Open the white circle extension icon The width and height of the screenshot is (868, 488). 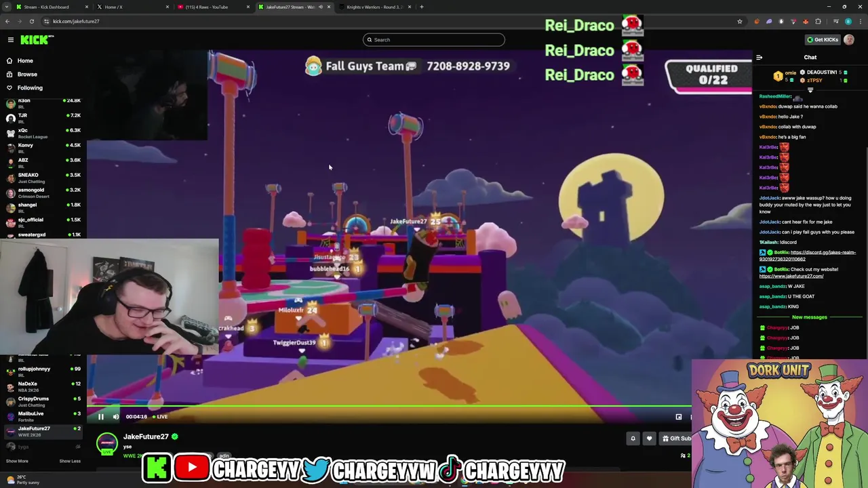tap(781, 21)
